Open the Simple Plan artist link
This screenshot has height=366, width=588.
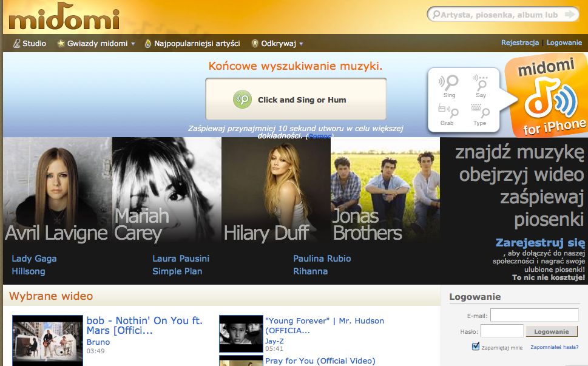[x=177, y=271]
